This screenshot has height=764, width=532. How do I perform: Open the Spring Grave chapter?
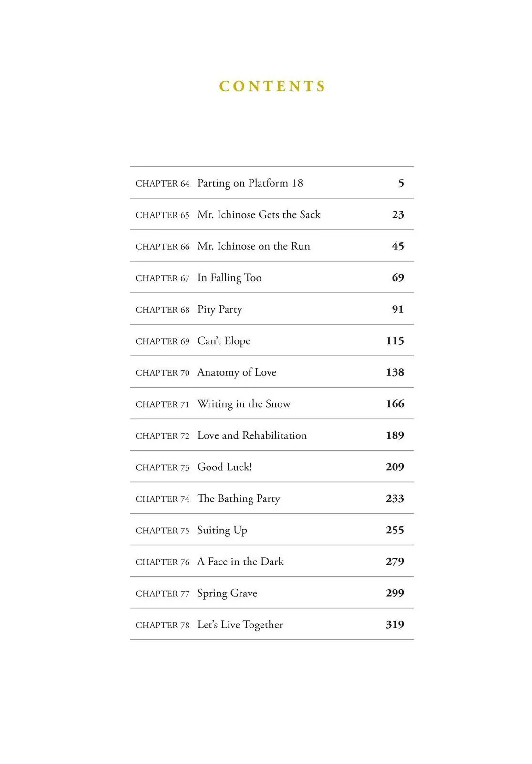tap(271, 593)
